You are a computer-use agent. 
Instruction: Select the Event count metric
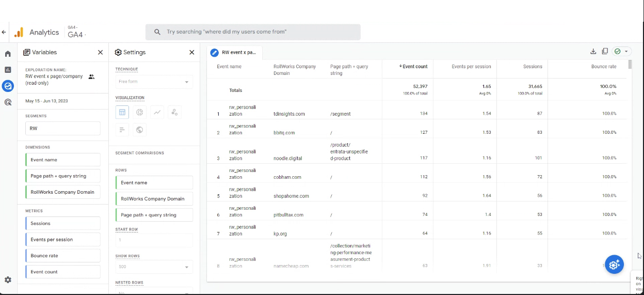tap(63, 272)
